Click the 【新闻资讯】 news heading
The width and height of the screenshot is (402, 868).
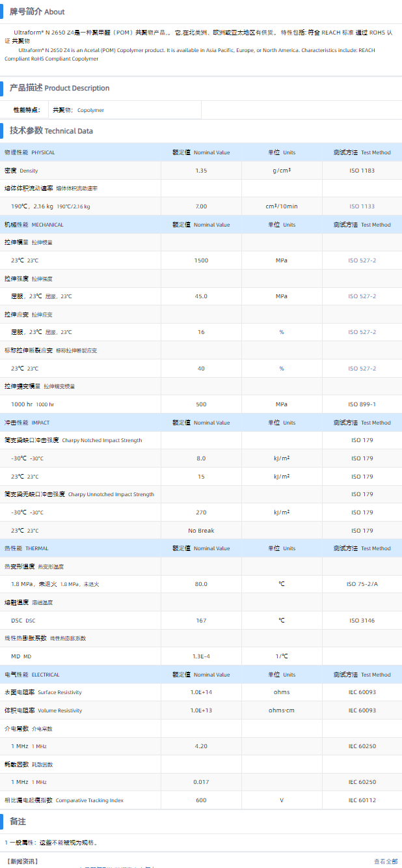tap(22, 861)
